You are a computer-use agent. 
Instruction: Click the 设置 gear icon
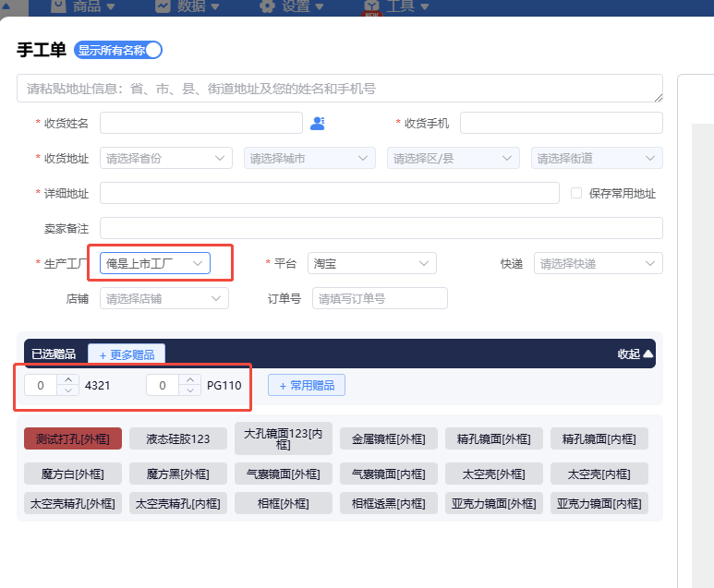267,6
